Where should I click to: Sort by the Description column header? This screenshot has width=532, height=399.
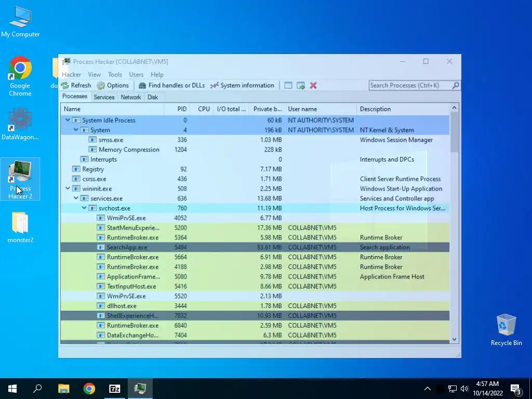(403, 109)
